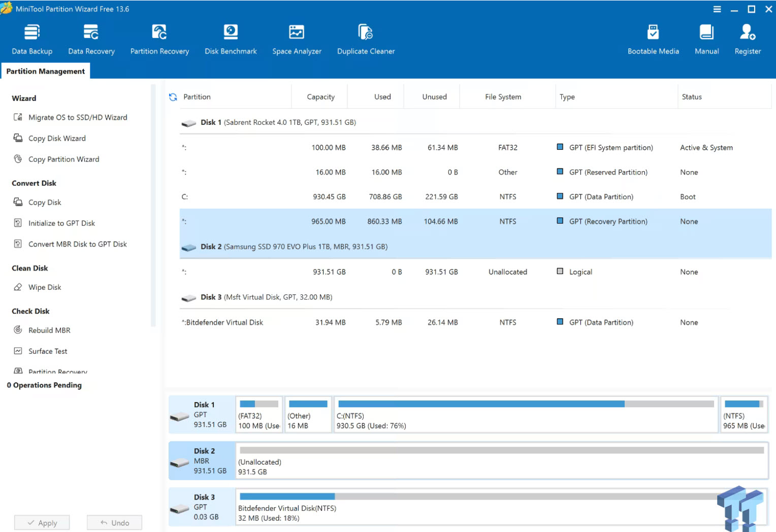The image size is (776, 532).
Task: Click the Convert MBR Disk to GPT icon
Action: [18, 244]
